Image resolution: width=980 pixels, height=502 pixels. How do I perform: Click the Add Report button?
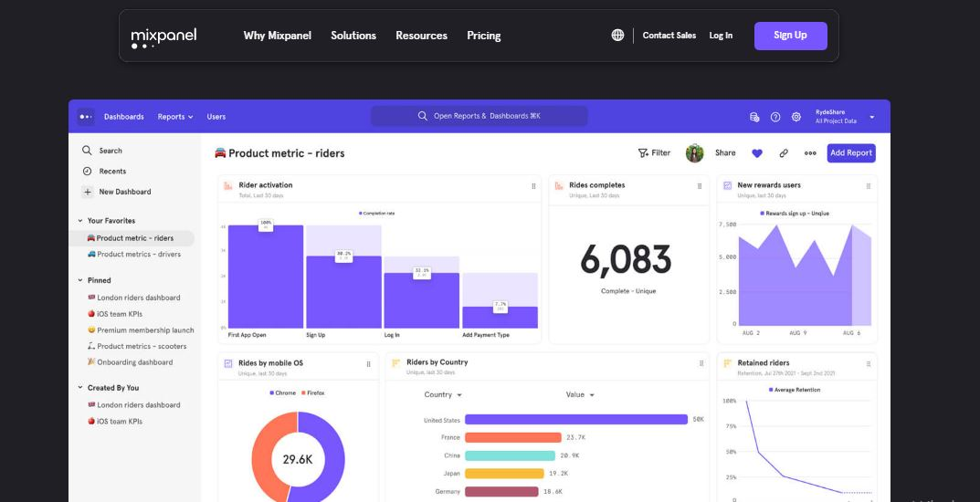coord(850,153)
